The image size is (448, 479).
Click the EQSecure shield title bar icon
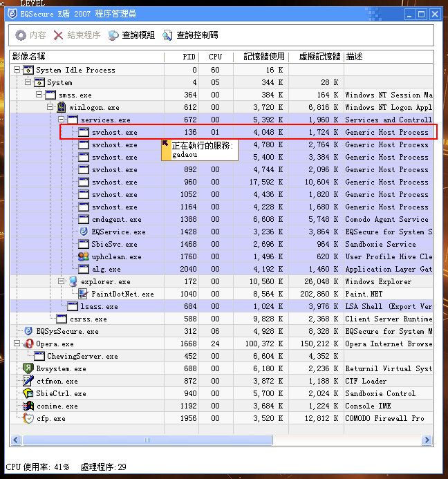(12, 14)
